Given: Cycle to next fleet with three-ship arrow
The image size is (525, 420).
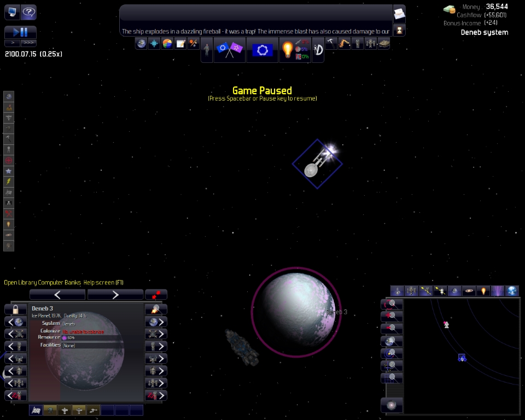Looking at the screenshot, I should click(x=156, y=383).
